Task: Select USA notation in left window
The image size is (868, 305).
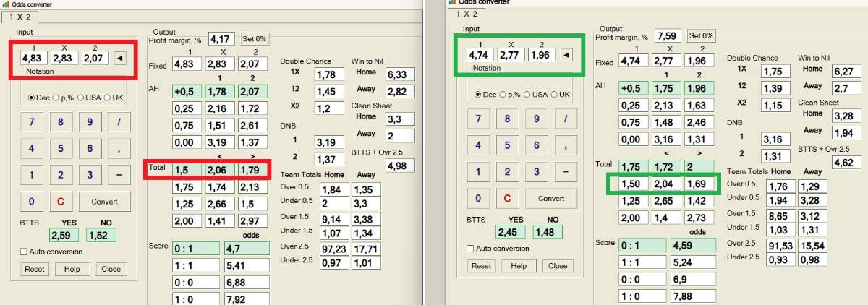Action: point(90,98)
